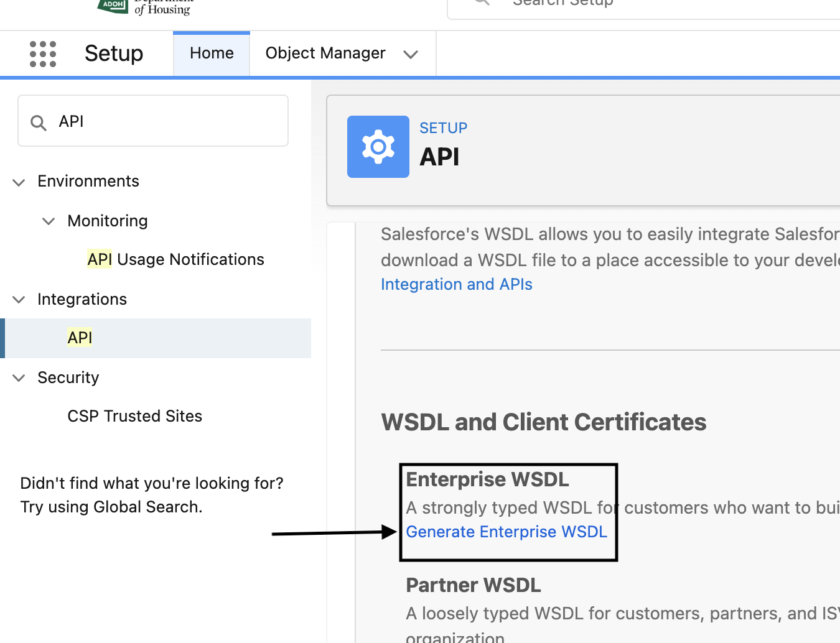The height and width of the screenshot is (643, 840).
Task: Click Generate Enterprise WSDL link
Action: click(x=506, y=532)
